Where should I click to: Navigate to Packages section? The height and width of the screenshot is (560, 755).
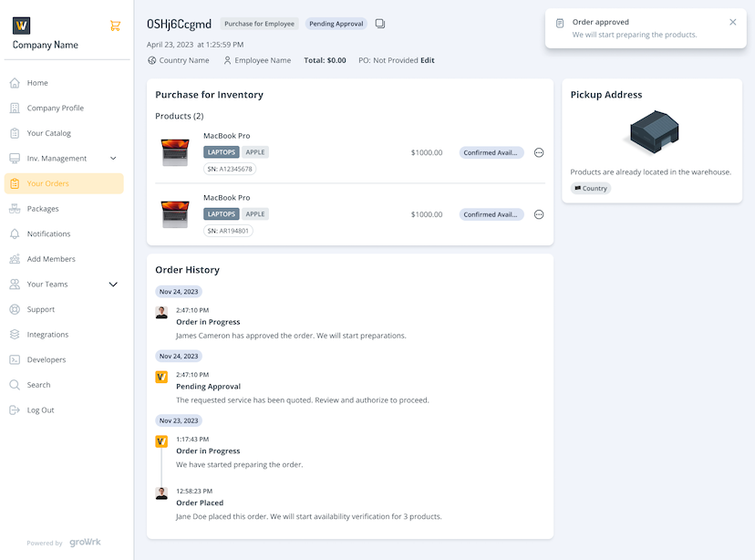click(x=43, y=209)
